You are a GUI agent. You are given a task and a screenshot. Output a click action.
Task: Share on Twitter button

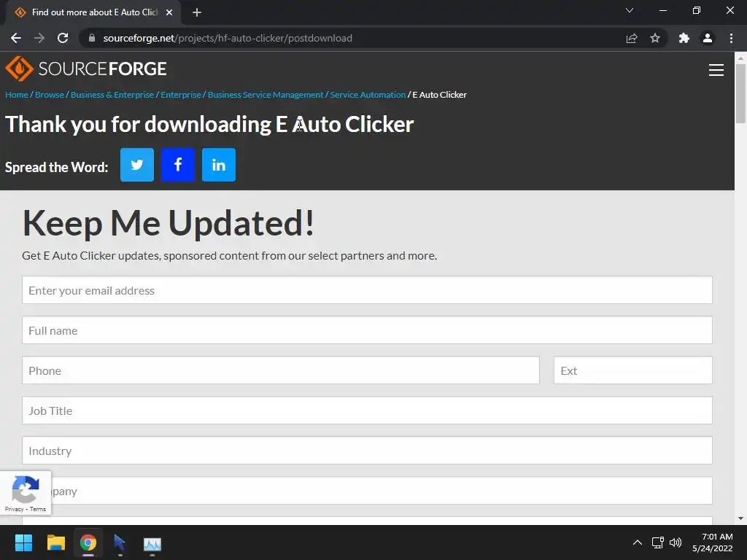(137, 165)
